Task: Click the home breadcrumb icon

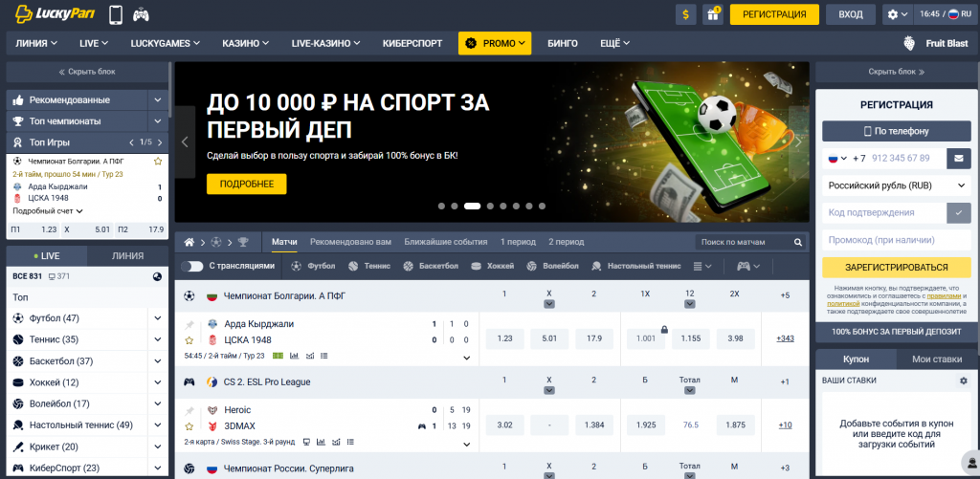Action: pyautogui.click(x=189, y=242)
